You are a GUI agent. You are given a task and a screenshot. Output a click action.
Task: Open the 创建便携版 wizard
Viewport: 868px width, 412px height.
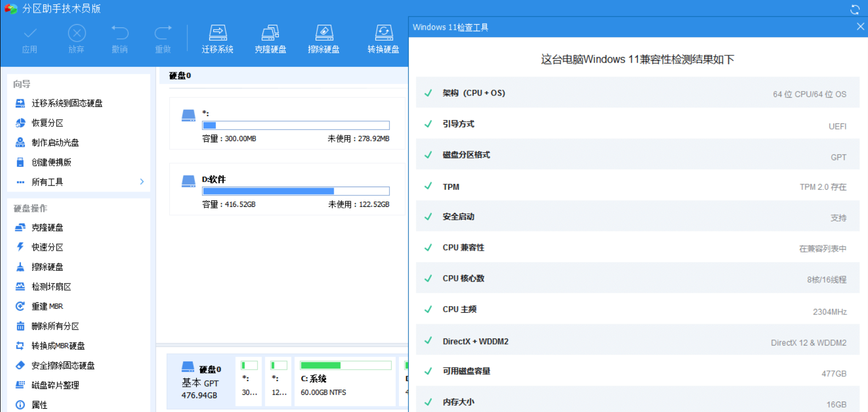(x=52, y=162)
